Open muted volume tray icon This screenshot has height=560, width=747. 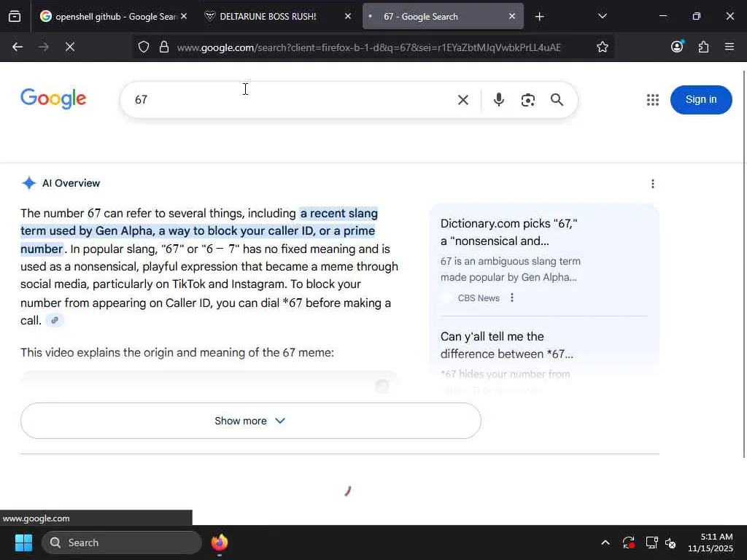click(x=671, y=542)
